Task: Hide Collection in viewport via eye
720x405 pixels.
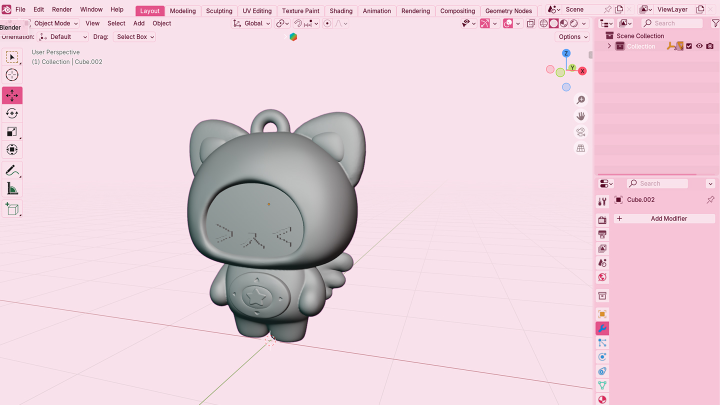Action: coord(699,46)
